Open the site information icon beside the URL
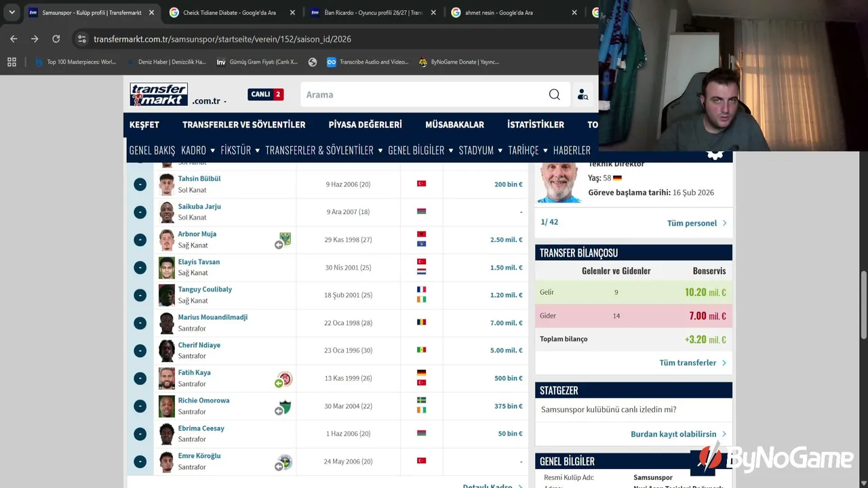This screenshot has width=868, height=488. click(x=82, y=39)
